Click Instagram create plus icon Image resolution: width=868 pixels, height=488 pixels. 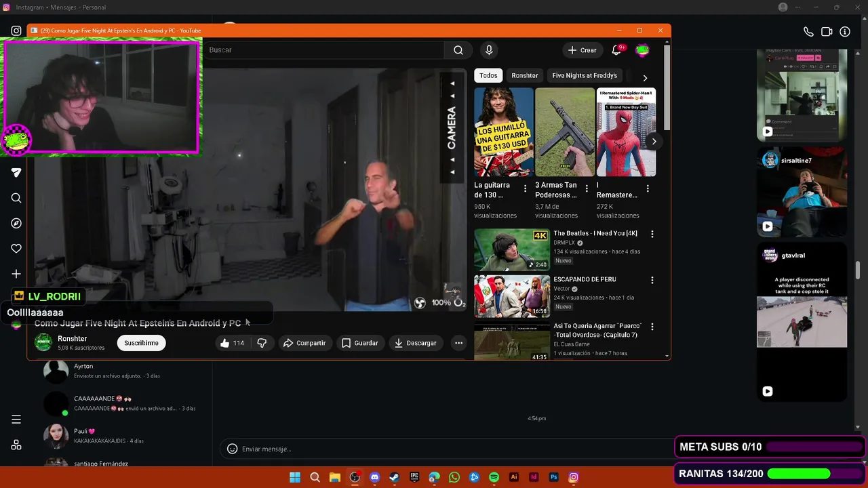pyautogui.click(x=16, y=274)
